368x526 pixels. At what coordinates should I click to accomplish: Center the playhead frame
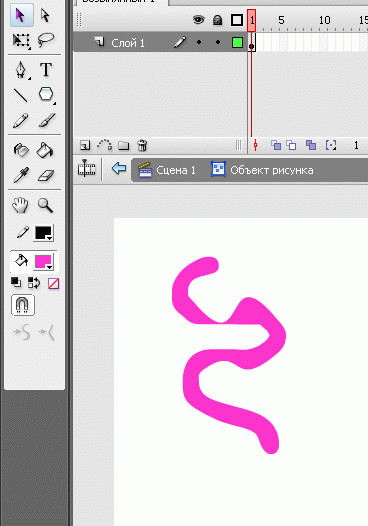[255, 145]
